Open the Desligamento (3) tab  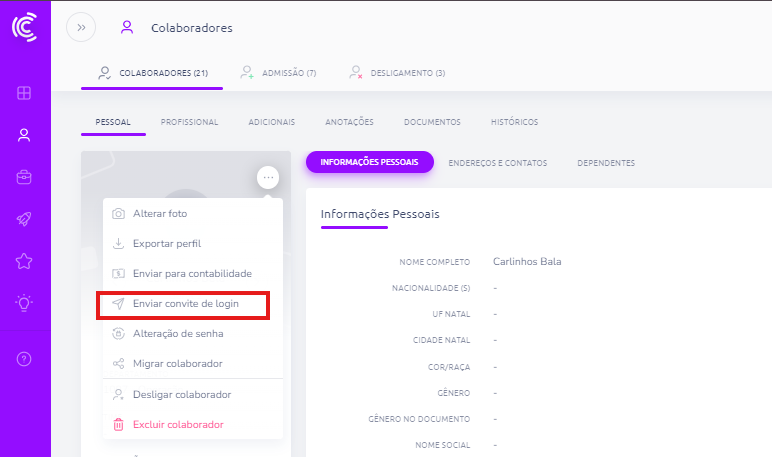coord(397,73)
